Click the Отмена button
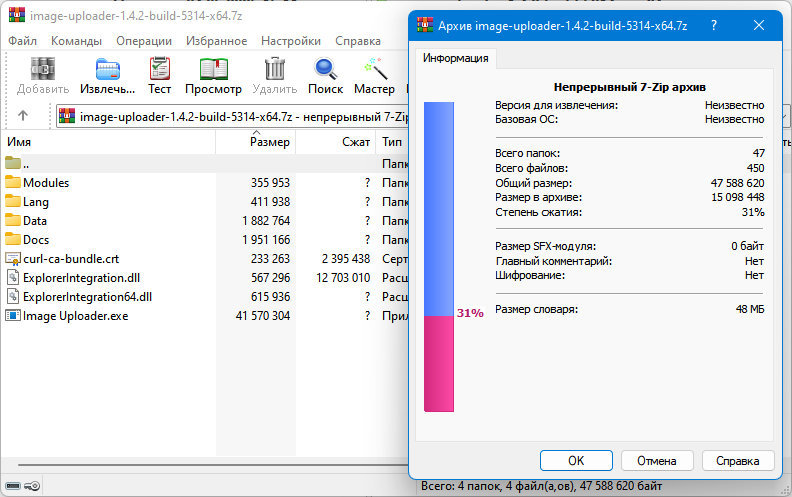This screenshot has height=497, width=792. (657, 461)
